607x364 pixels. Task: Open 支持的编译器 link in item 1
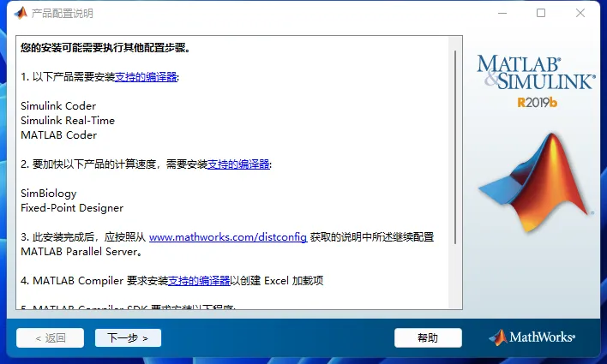(x=146, y=77)
